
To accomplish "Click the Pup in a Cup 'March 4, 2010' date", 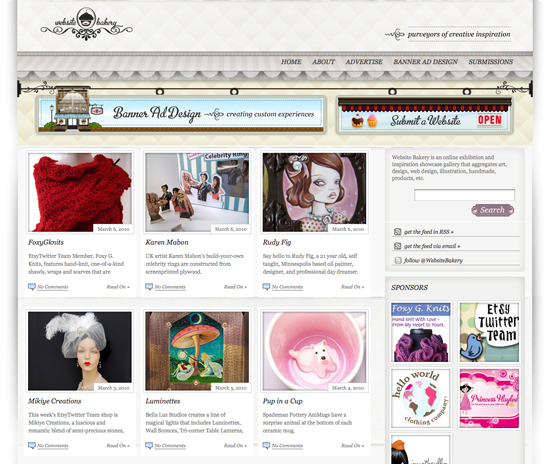I will 348,388.
